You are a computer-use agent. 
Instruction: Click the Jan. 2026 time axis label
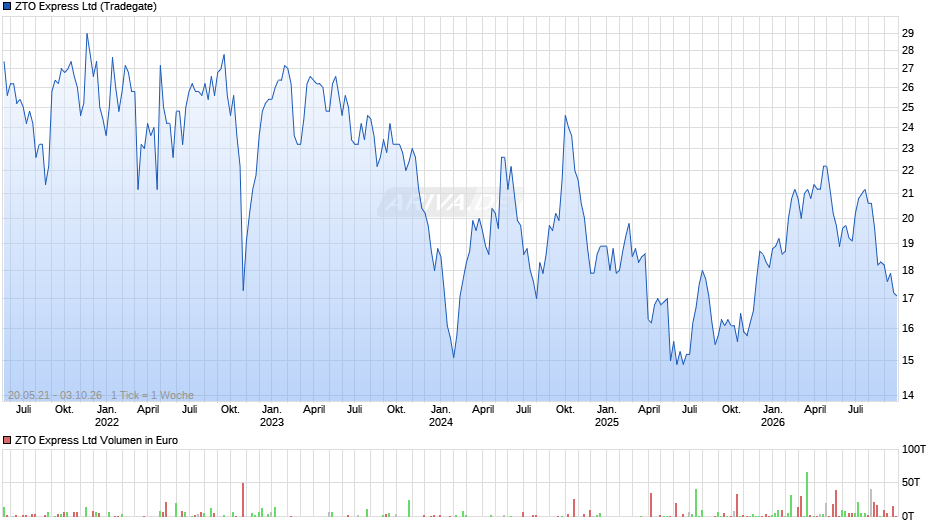[x=773, y=416]
